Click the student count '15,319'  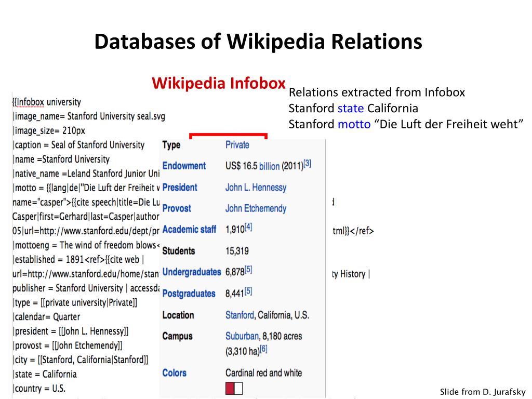(x=237, y=251)
